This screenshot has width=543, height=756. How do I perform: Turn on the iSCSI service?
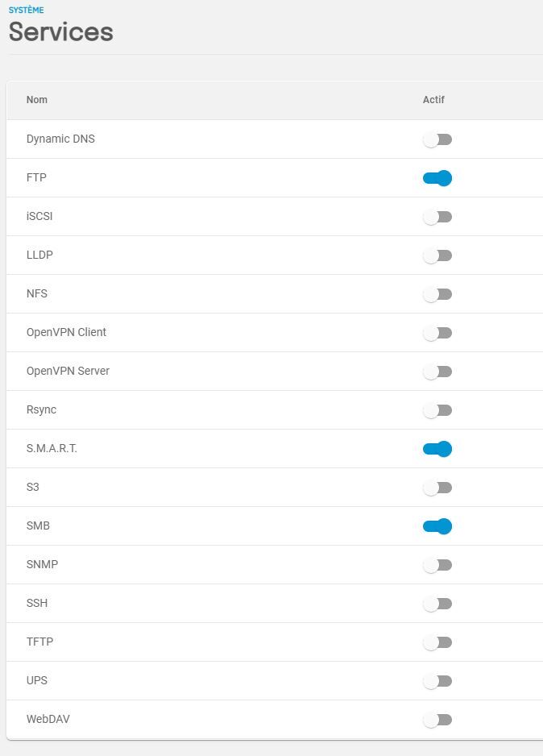click(x=437, y=217)
